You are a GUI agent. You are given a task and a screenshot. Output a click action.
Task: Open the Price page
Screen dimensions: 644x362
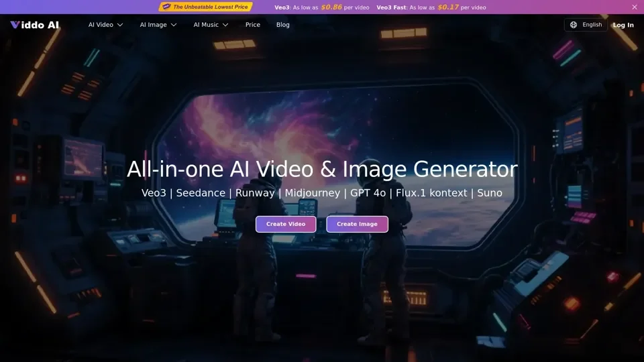click(253, 25)
